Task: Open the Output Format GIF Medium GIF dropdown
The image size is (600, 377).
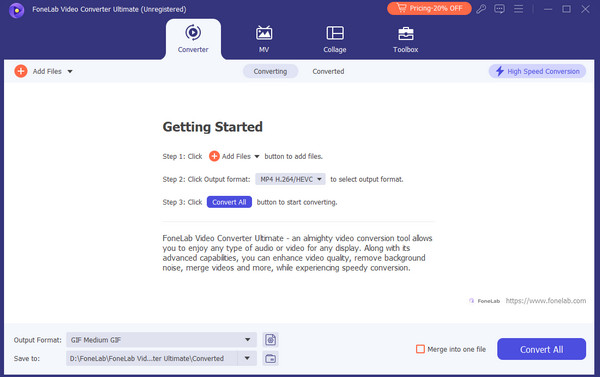Action: pos(161,339)
